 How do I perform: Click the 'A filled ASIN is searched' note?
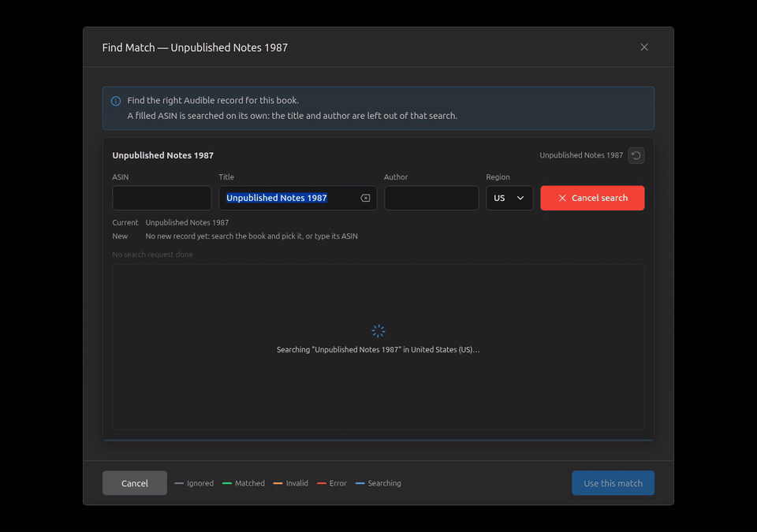pos(292,116)
